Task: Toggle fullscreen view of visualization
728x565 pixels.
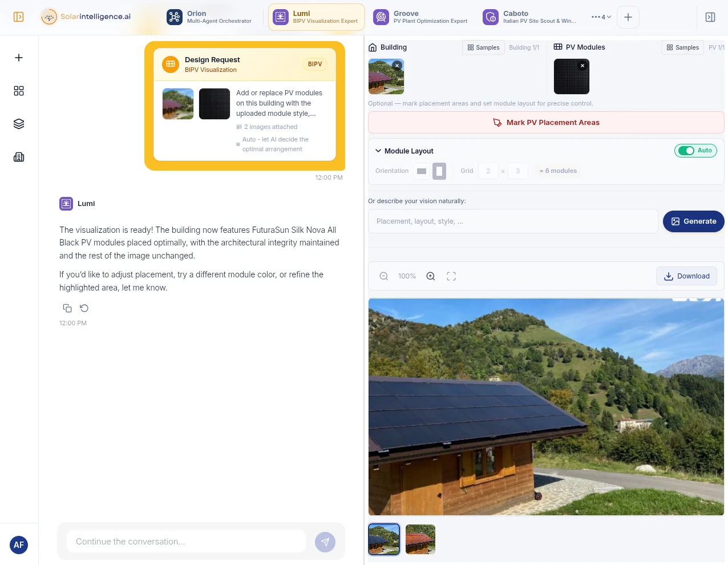Action: 451,276
